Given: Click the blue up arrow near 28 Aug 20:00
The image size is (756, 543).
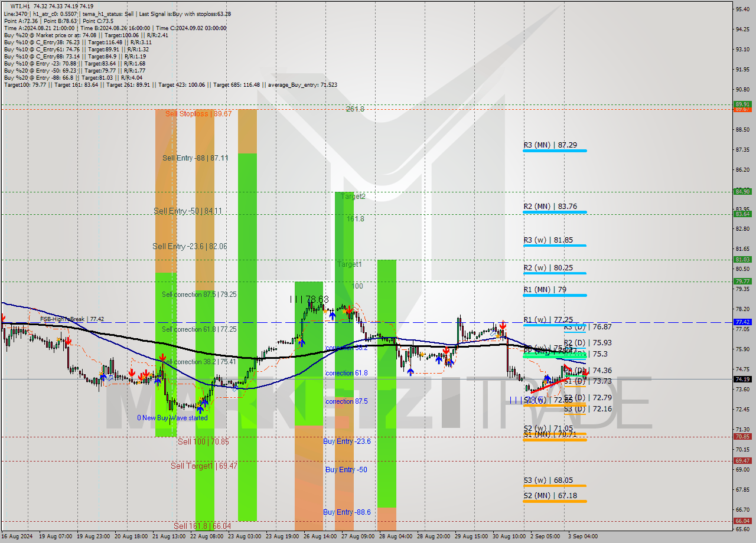Looking at the screenshot, I should [x=439, y=360].
